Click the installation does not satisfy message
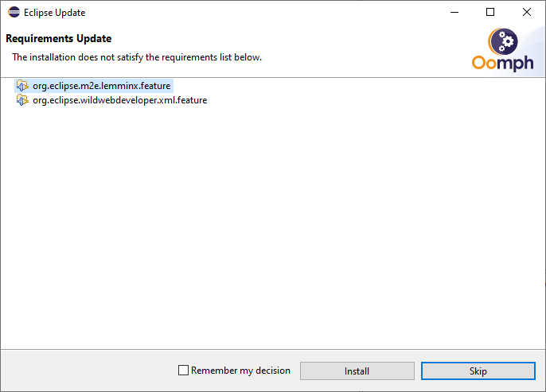Image resolution: width=546 pixels, height=392 pixels. 137,57
